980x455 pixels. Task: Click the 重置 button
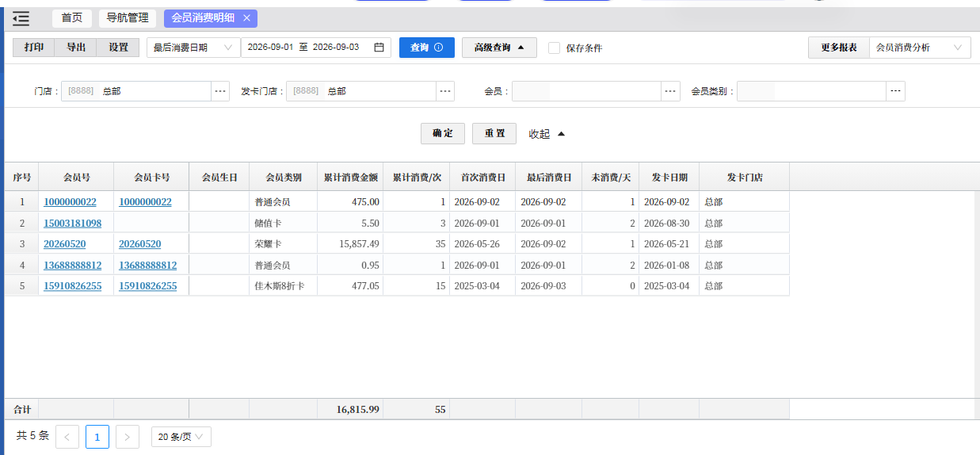(x=494, y=133)
